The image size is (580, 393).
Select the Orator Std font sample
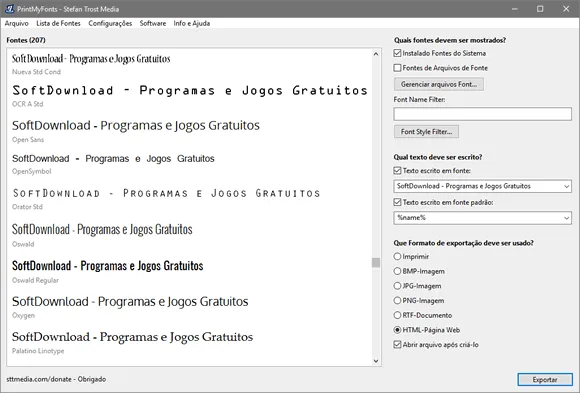166,193
